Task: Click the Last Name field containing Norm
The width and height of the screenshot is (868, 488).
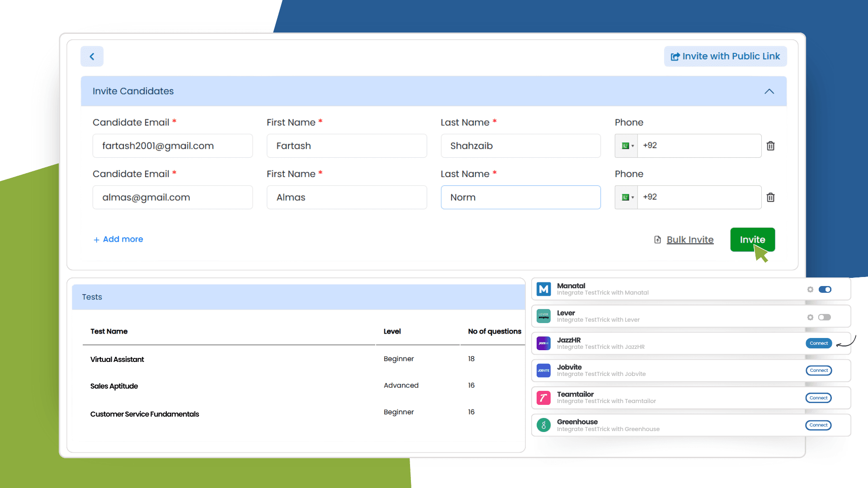Action: [520, 197]
